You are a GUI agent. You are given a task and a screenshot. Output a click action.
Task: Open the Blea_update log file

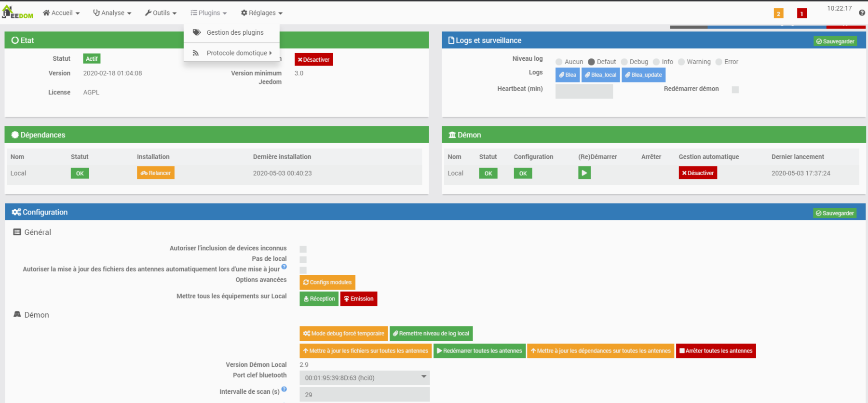point(643,75)
